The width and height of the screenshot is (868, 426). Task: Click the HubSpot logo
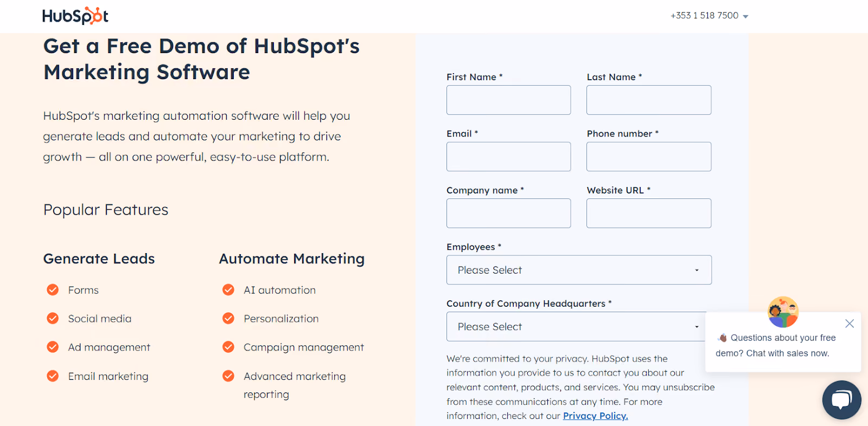point(75,16)
